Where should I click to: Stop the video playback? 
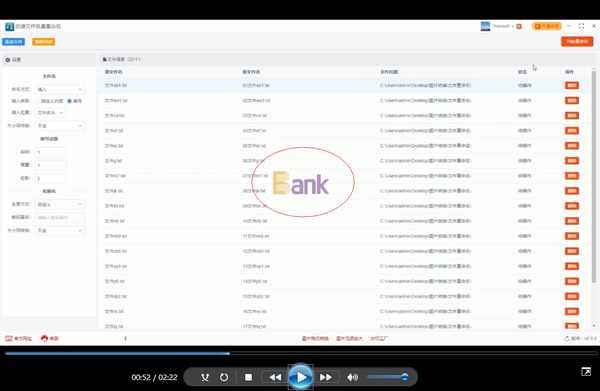pos(248,377)
